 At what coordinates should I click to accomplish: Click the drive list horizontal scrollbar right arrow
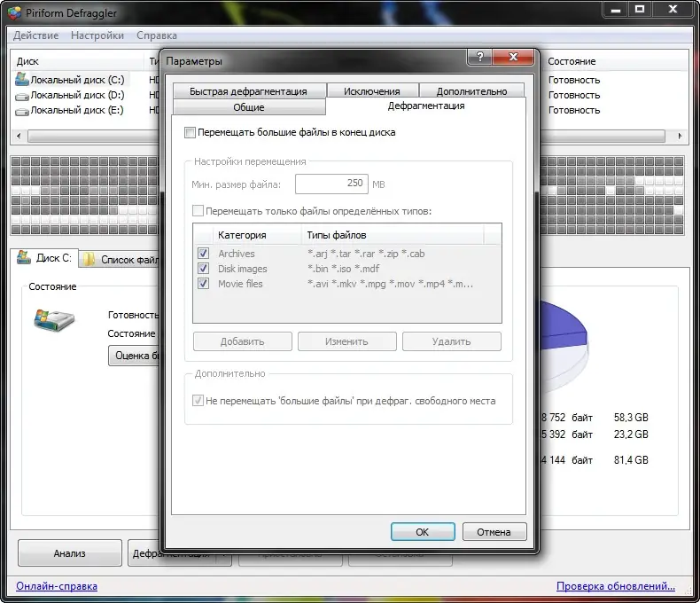(x=680, y=136)
